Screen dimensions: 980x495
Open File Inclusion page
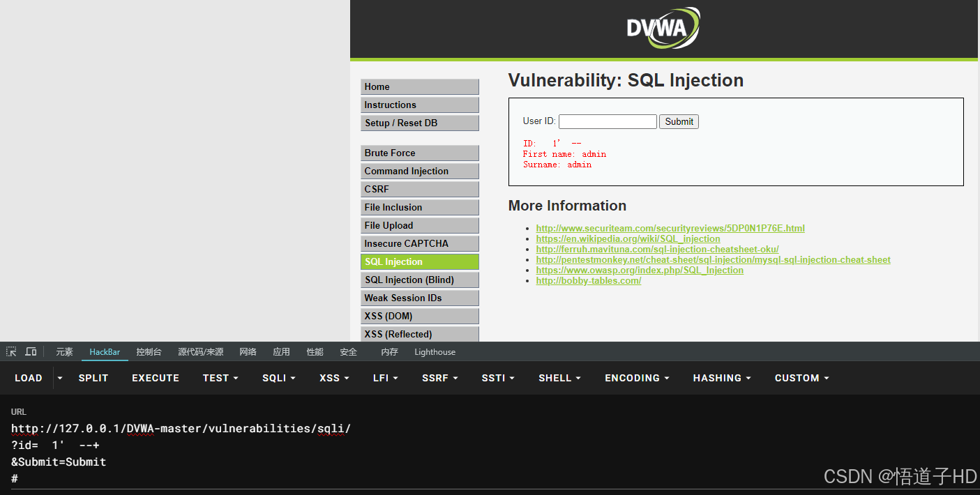click(420, 207)
